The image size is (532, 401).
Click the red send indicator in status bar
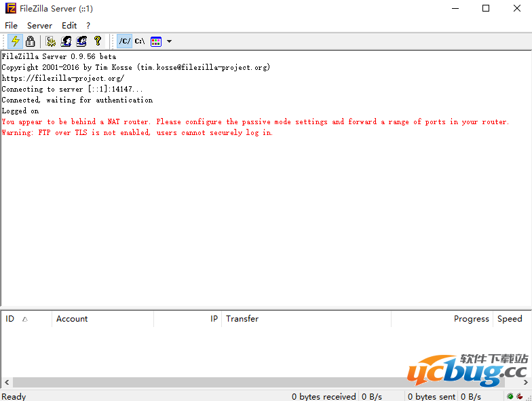click(x=520, y=396)
